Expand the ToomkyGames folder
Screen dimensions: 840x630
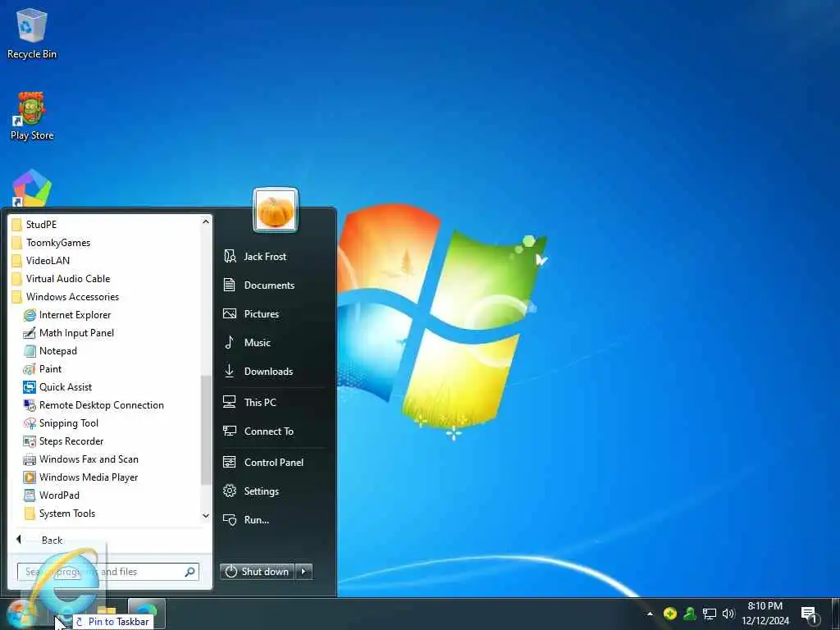[51, 243]
